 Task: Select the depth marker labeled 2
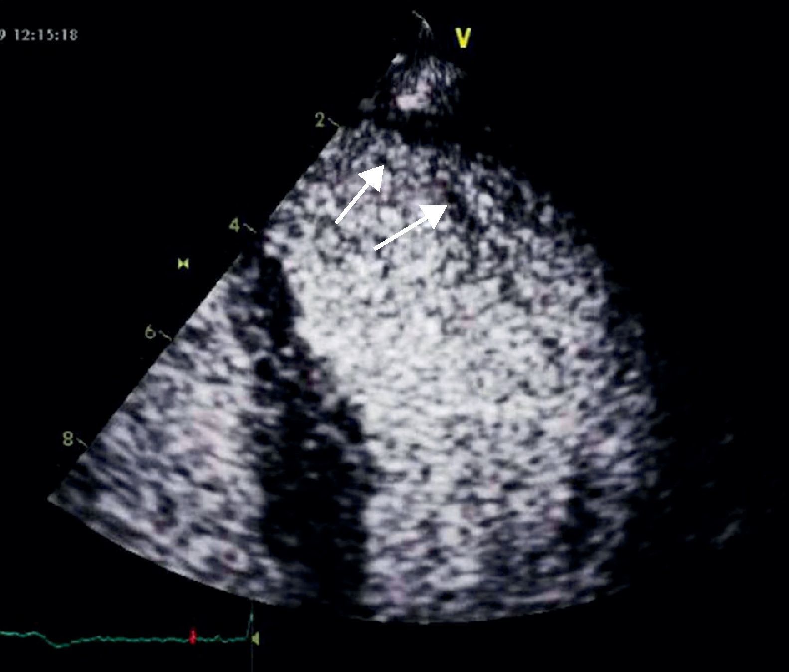pos(320,120)
